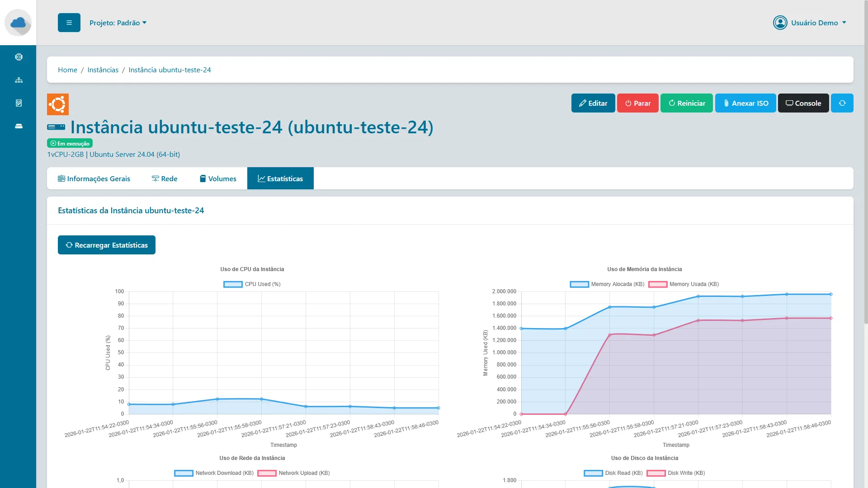This screenshot has width=868, height=488.
Task: Open the Volumes/disks section in sidebar
Action: 19,103
